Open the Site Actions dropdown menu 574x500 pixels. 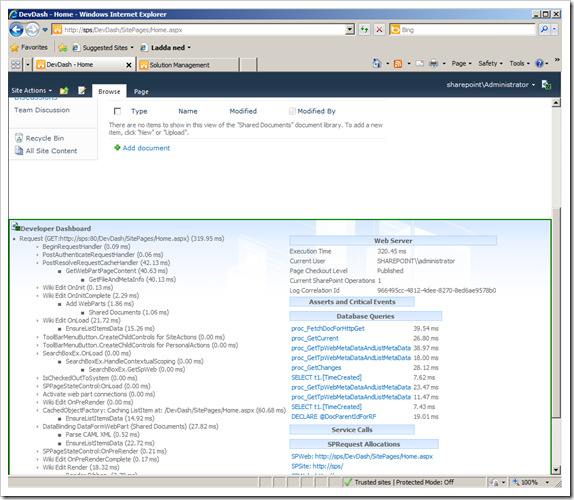(x=31, y=90)
